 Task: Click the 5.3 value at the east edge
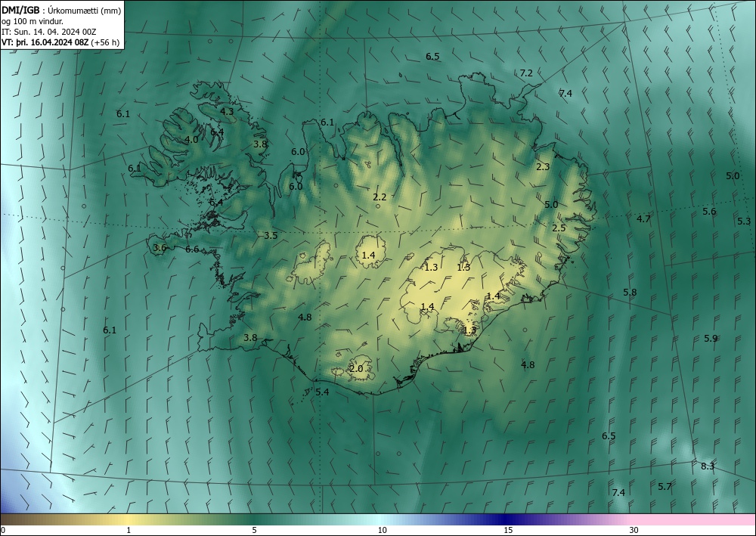coord(745,222)
